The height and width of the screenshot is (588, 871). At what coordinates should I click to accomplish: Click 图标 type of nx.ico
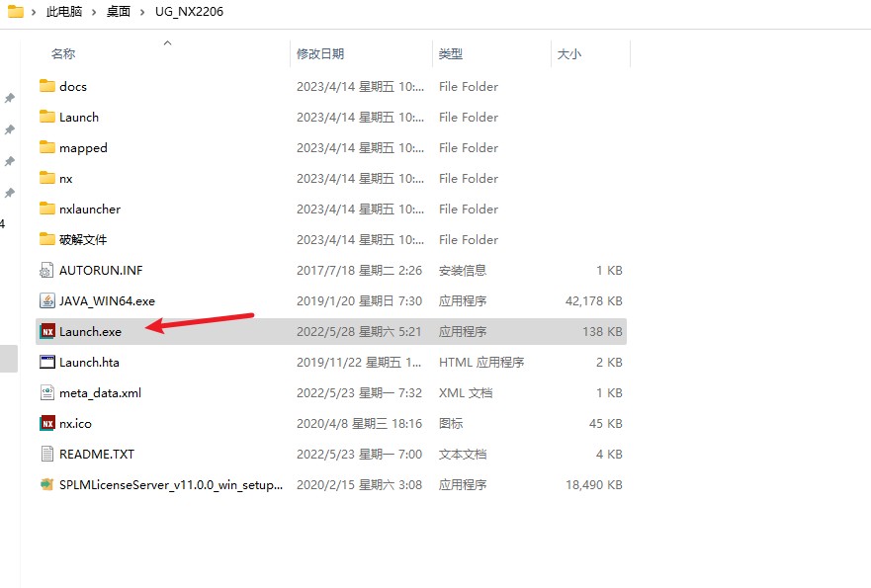tap(451, 424)
